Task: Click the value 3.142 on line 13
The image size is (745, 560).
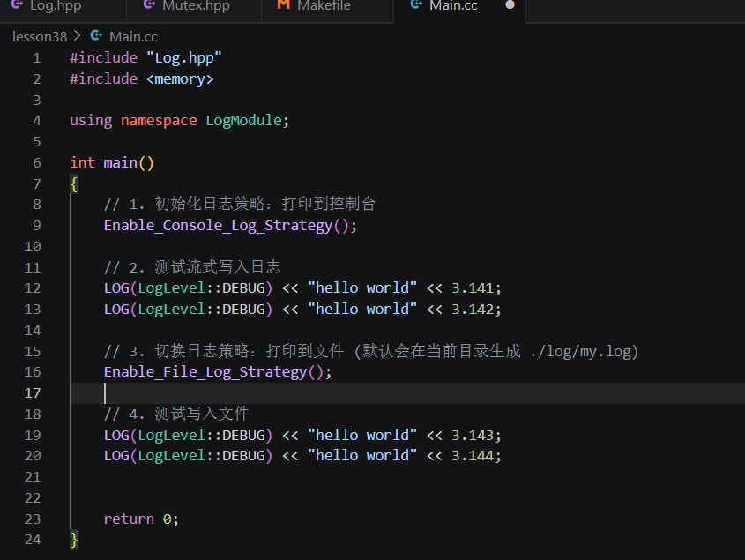Action: click(x=473, y=309)
